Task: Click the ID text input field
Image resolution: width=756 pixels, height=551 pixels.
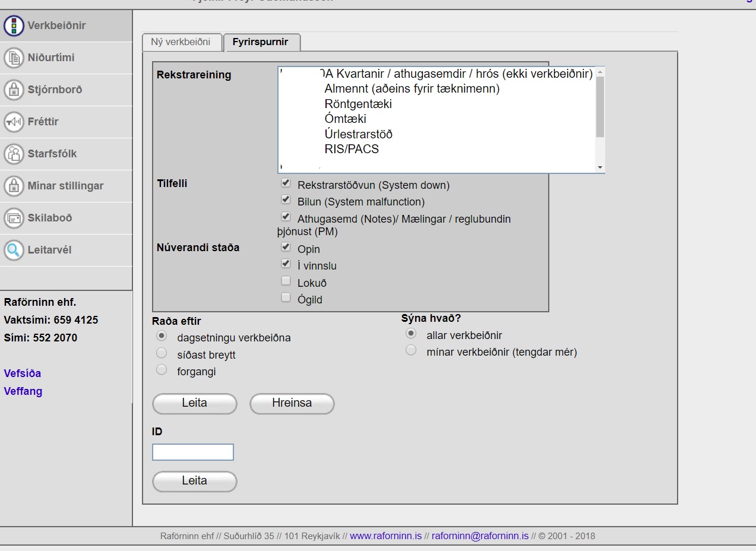Action: tap(193, 452)
